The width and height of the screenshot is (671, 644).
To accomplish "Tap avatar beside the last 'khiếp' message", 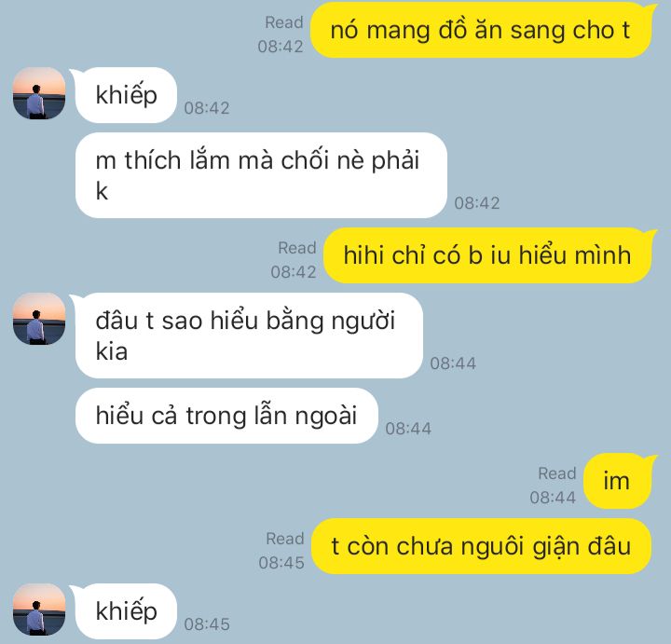I will (x=39, y=610).
